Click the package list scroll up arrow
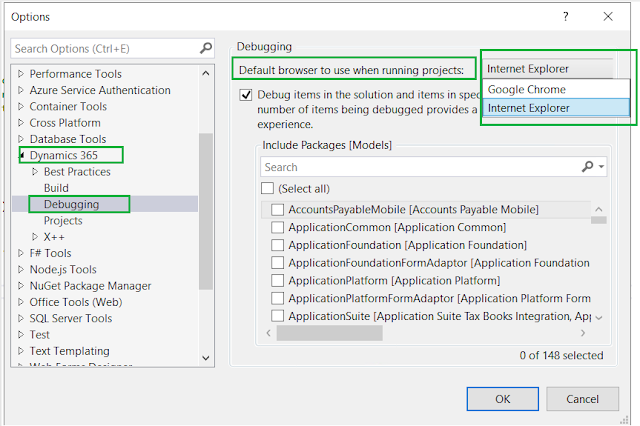640x426 pixels. click(599, 209)
